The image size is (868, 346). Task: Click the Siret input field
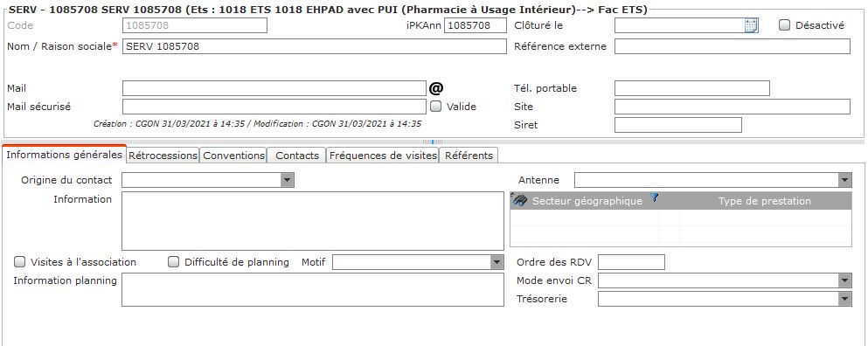pos(678,125)
